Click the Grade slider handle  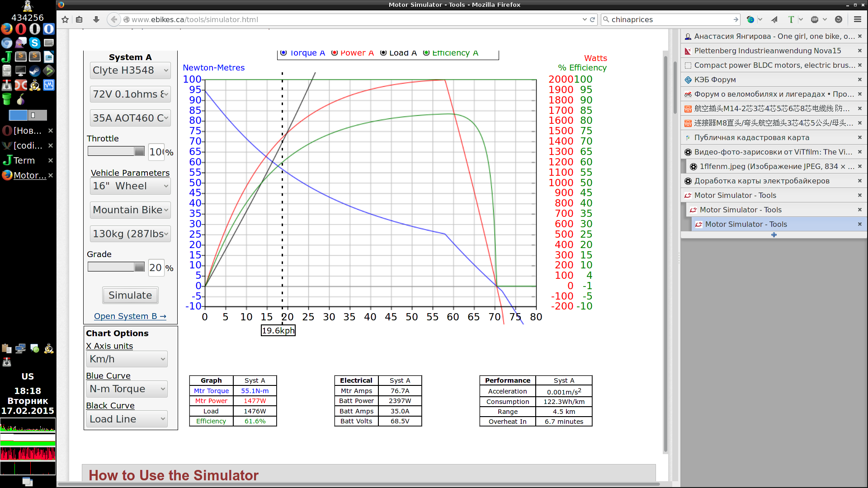pyautogui.click(x=139, y=267)
